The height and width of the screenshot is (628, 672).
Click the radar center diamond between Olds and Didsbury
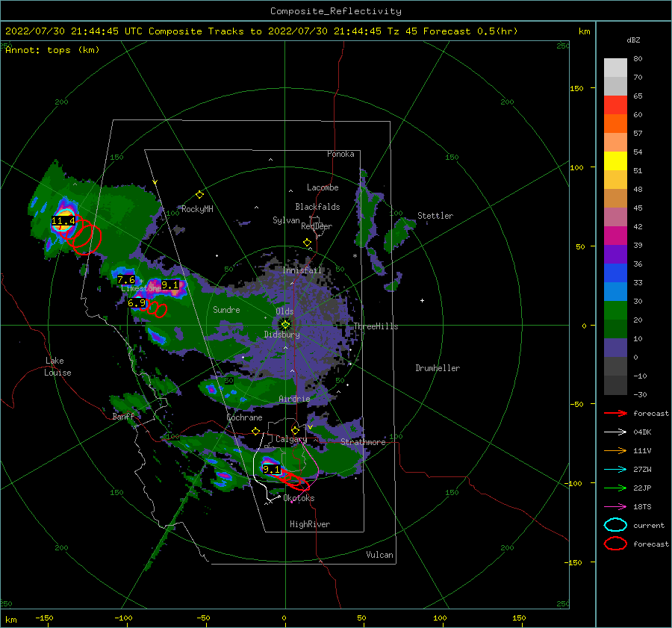click(285, 325)
